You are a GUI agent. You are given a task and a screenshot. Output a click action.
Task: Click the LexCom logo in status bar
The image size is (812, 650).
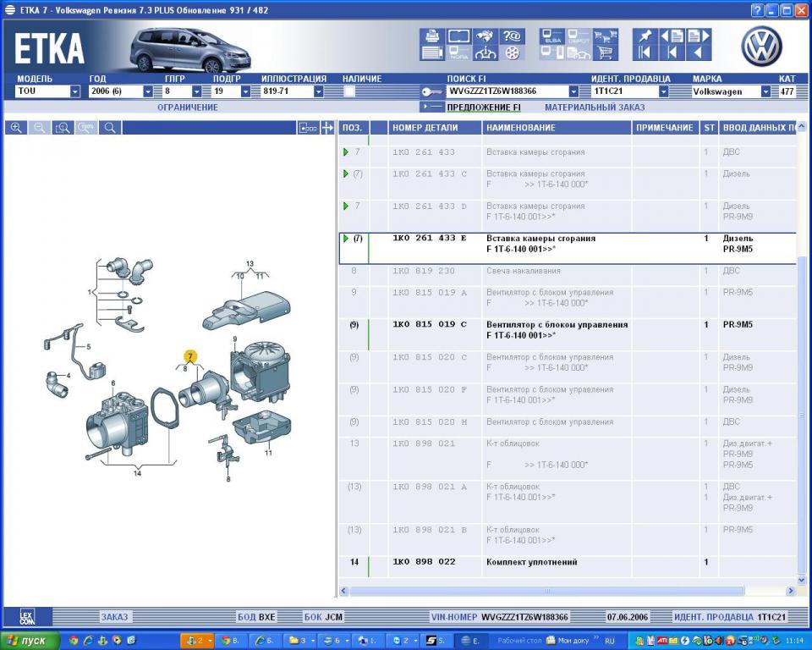point(27,616)
